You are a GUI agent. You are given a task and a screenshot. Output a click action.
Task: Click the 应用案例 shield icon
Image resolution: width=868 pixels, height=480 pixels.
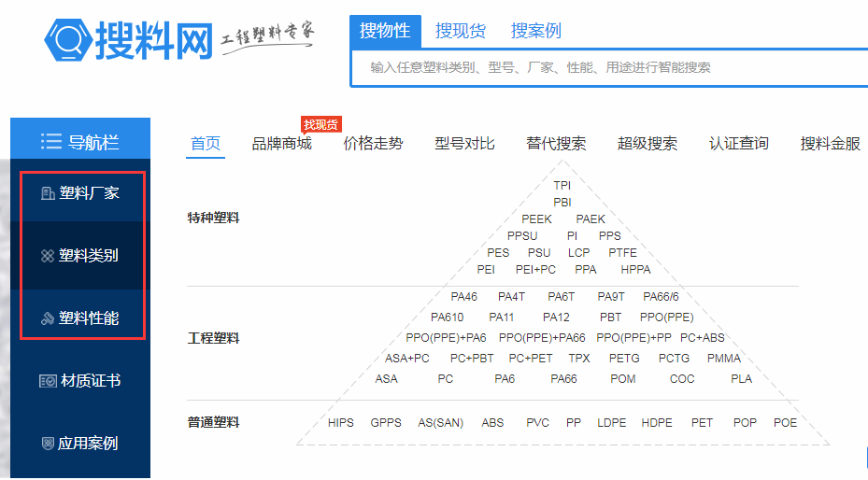point(47,444)
